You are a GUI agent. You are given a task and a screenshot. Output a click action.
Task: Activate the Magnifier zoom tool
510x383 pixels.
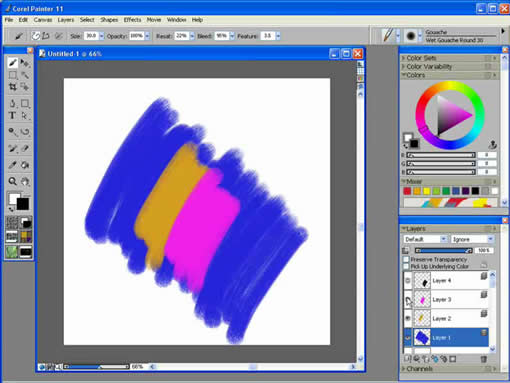[12, 181]
